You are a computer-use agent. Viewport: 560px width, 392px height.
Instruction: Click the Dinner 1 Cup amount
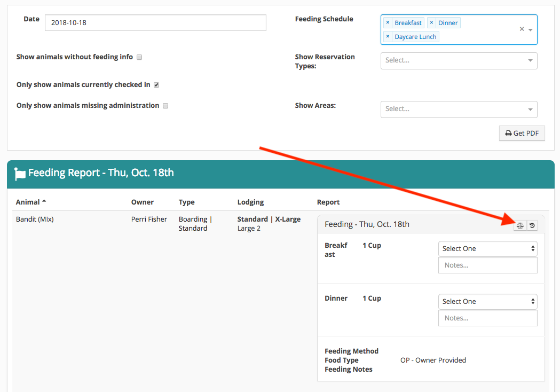pyautogui.click(x=372, y=299)
